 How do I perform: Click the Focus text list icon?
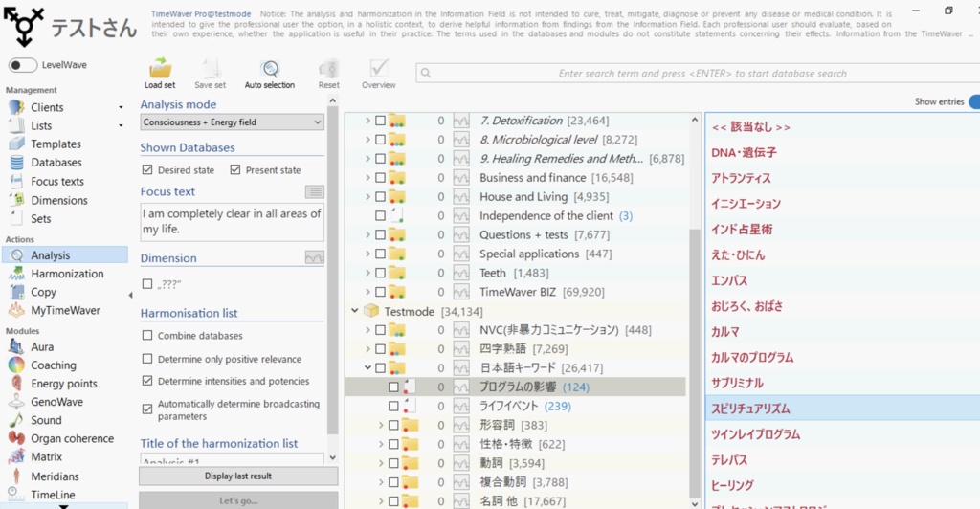(314, 191)
